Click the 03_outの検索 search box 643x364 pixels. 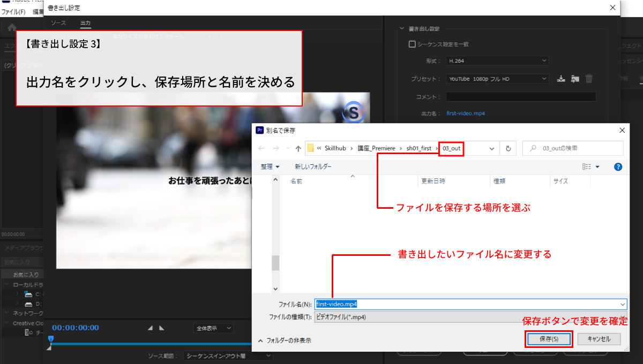pyautogui.click(x=573, y=148)
